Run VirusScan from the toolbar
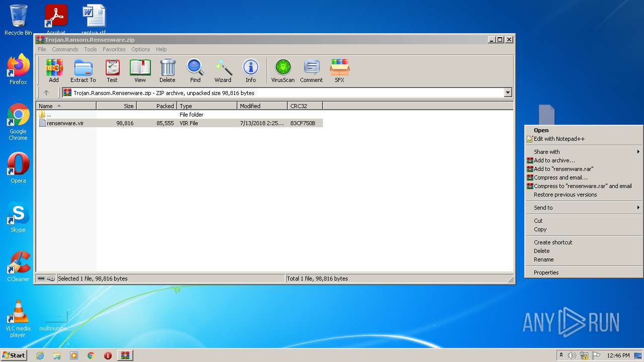 (x=283, y=71)
